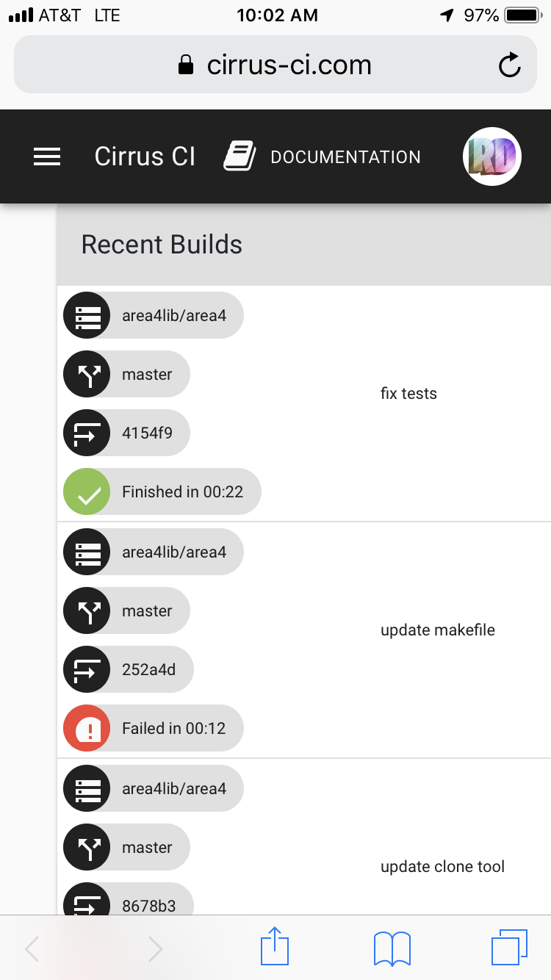Click the green success checkmark icon
The image size is (551, 980).
coord(87,491)
